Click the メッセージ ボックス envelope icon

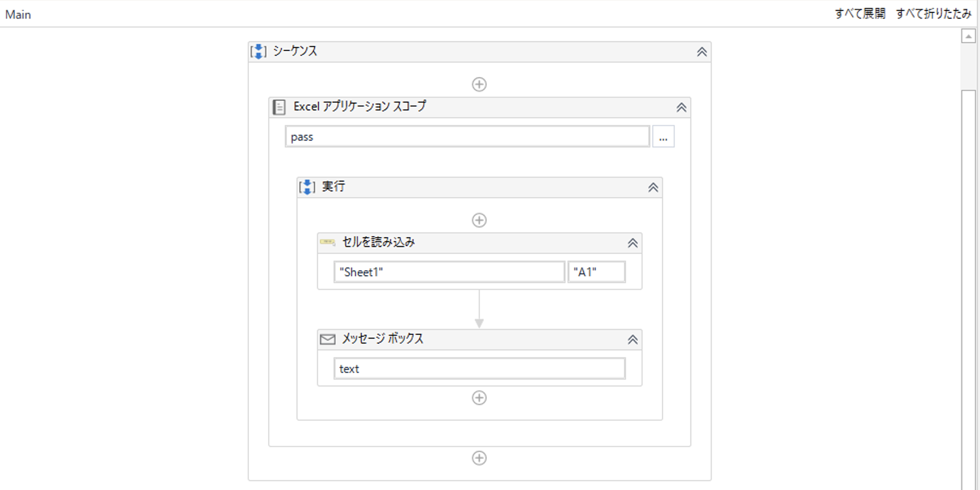(327, 339)
